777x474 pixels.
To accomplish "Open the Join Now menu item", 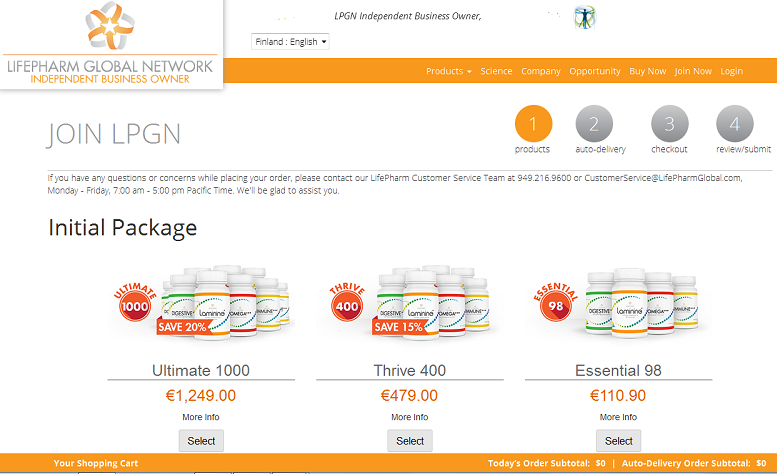I will coord(693,71).
